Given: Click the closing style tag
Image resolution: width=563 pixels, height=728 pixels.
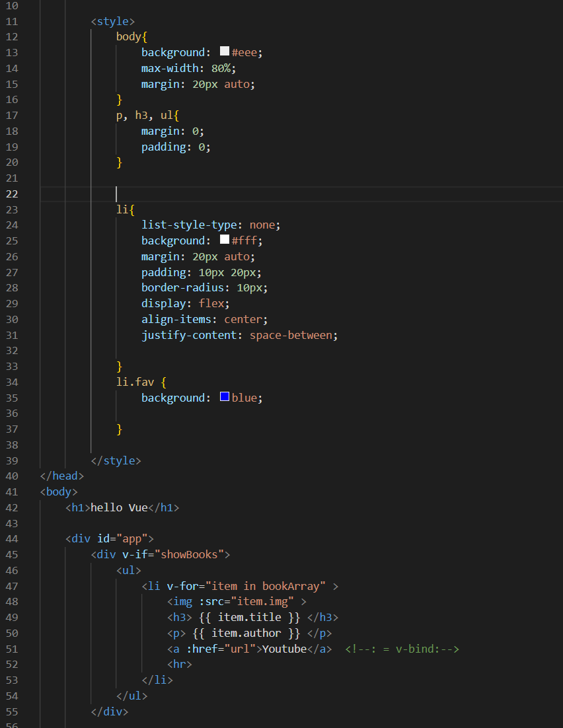Looking at the screenshot, I should (116, 460).
